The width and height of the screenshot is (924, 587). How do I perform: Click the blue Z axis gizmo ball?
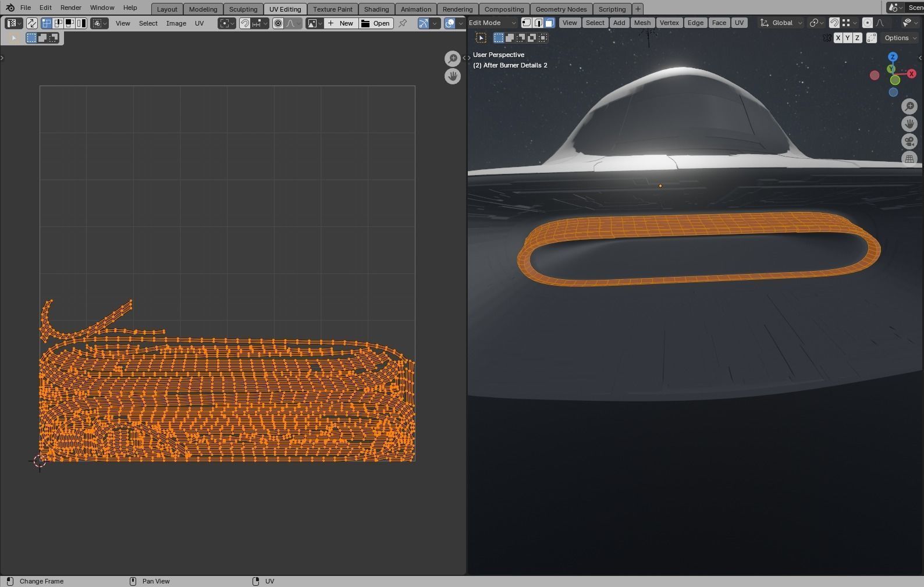893,57
